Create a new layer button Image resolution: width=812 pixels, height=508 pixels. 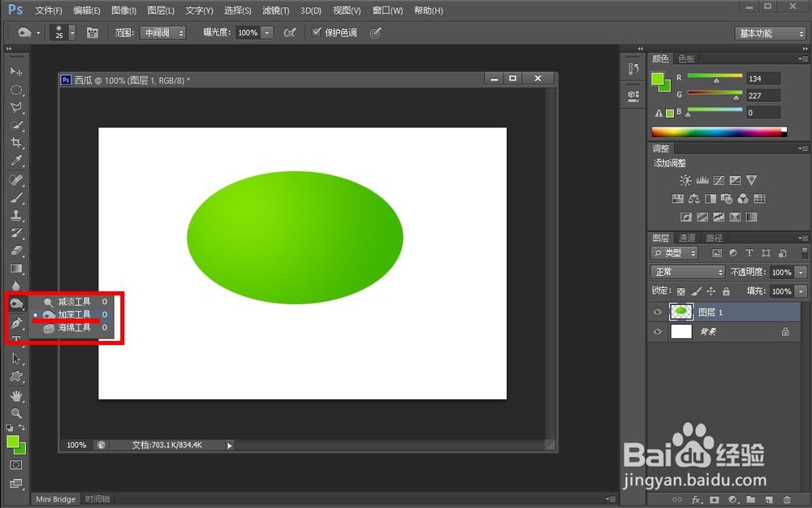769,500
